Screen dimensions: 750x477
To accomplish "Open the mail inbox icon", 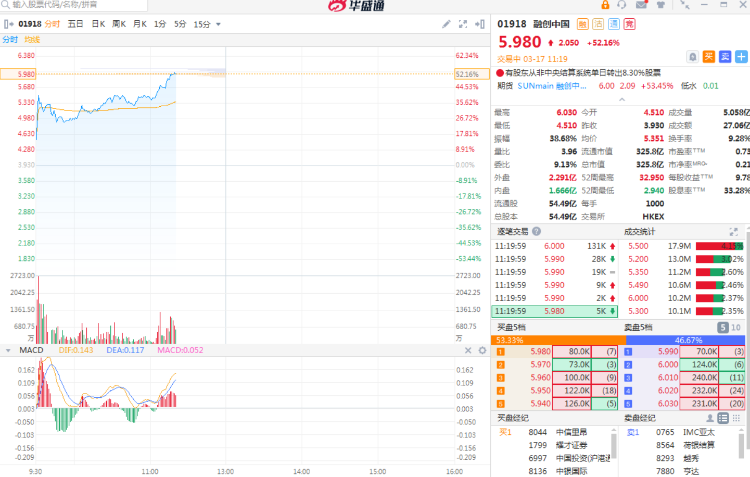I will point(641,5).
